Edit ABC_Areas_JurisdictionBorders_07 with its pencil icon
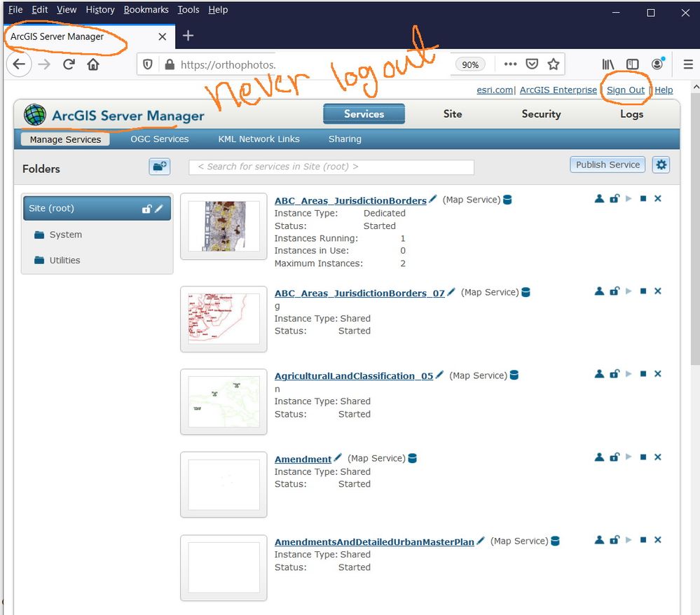 point(451,292)
